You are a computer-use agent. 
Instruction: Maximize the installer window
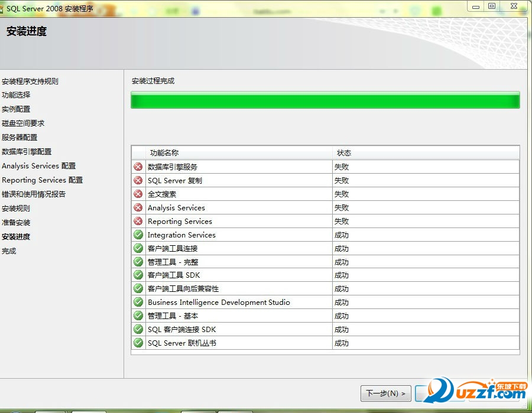(492, 6)
